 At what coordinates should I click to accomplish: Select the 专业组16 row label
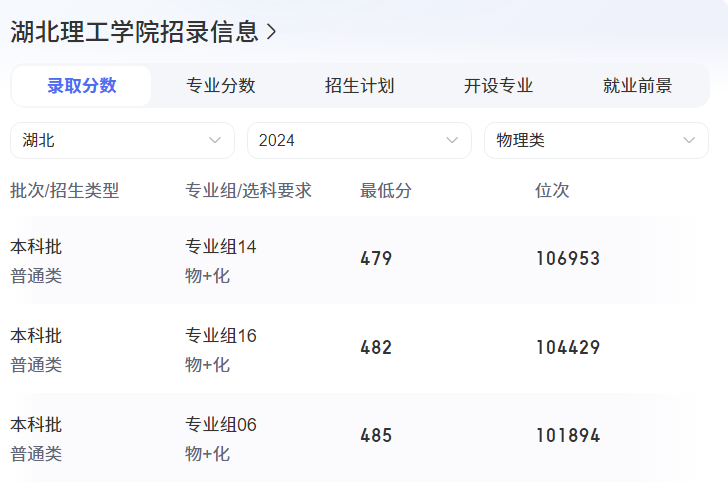click(x=221, y=336)
